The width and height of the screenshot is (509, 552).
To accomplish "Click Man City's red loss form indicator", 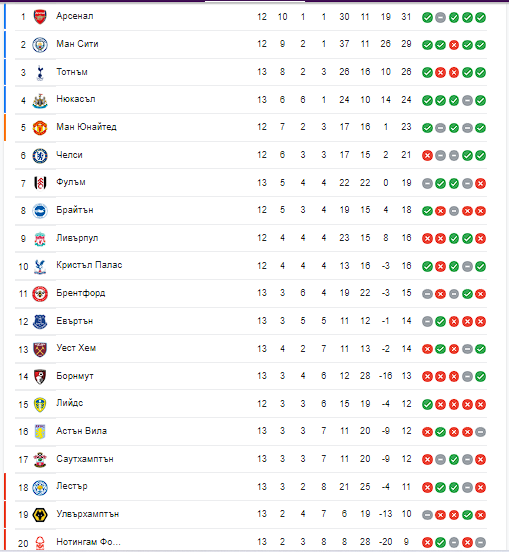I will (454, 45).
